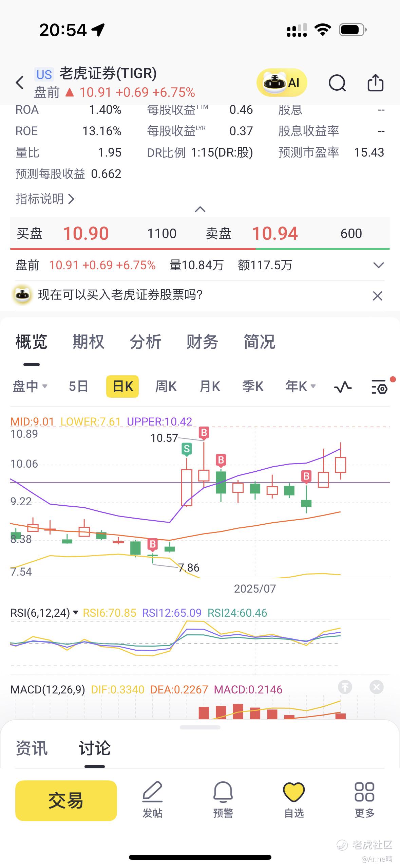The height and width of the screenshot is (868, 400).
Task: Tap the back arrow icon
Action: [20, 83]
